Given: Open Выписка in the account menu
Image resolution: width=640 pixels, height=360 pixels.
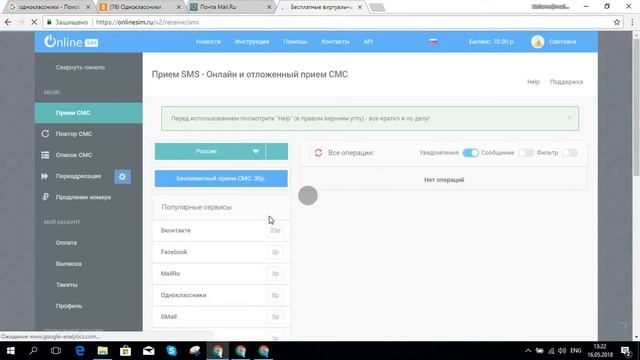Looking at the screenshot, I should coord(69,264).
